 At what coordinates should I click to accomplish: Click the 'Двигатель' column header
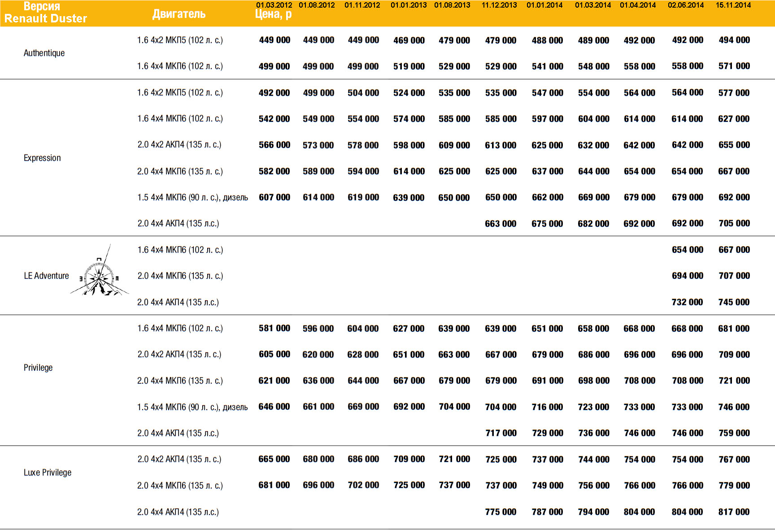[x=179, y=14]
